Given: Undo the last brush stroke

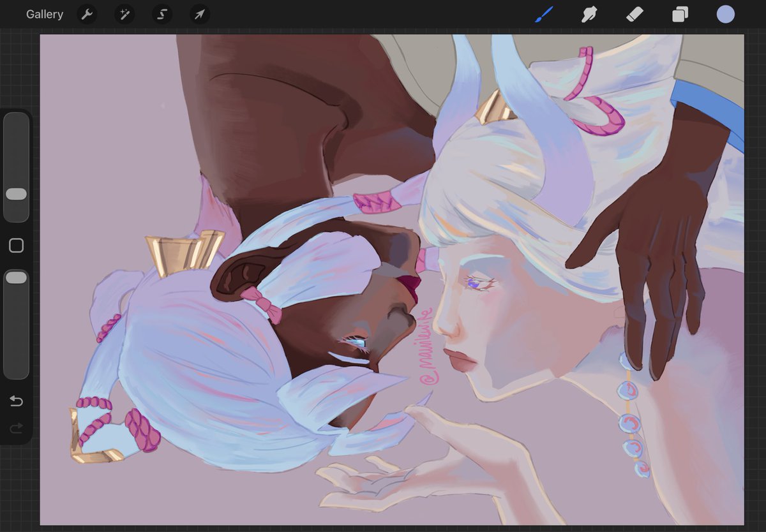Looking at the screenshot, I should coord(17,401).
